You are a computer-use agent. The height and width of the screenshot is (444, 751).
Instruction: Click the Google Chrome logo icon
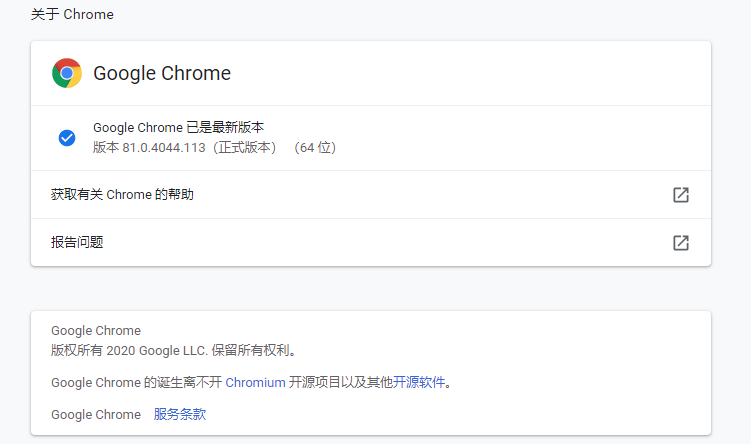[x=67, y=73]
